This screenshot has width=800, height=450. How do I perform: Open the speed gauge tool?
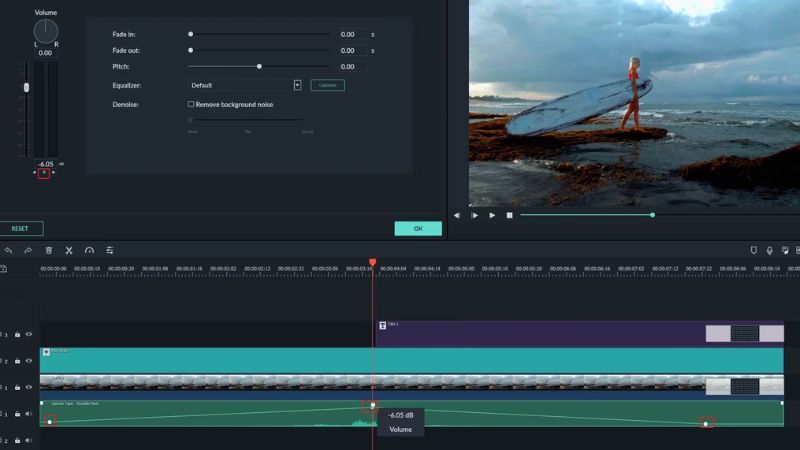pos(89,250)
